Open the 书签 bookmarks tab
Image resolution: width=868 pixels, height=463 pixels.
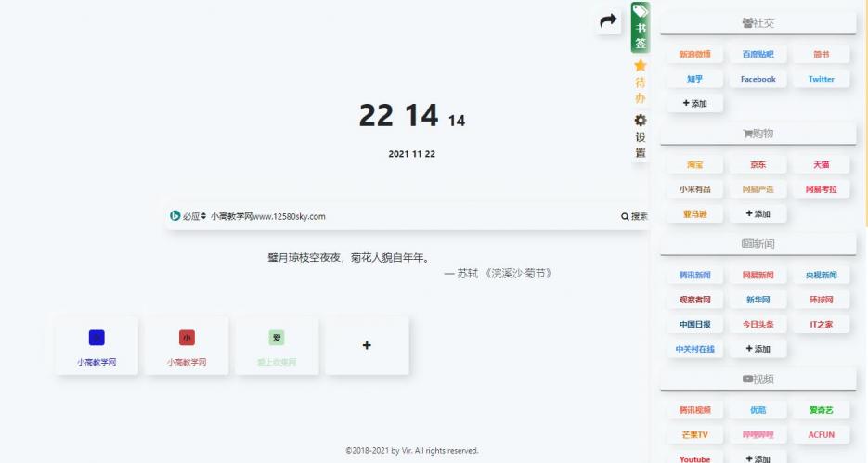tap(641, 28)
